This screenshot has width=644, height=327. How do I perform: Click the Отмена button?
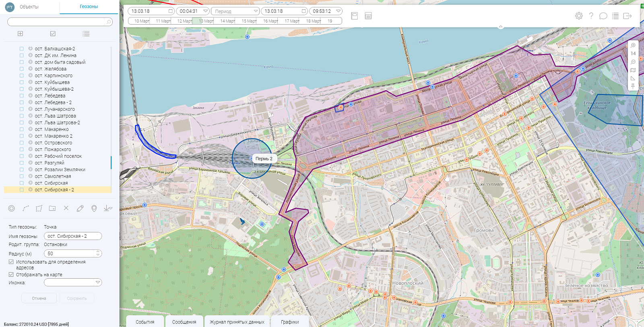tap(39, 298)
